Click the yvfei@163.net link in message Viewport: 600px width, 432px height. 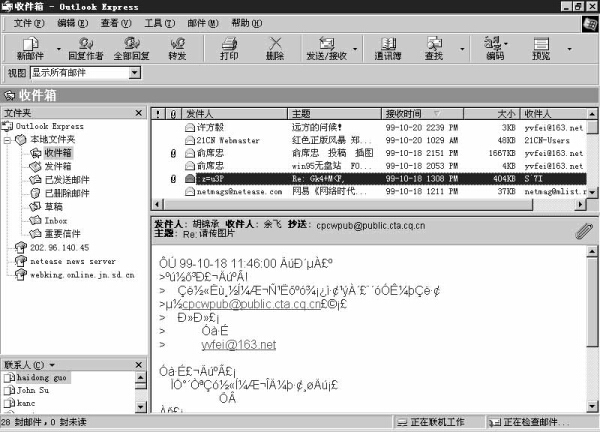[238, 345]
